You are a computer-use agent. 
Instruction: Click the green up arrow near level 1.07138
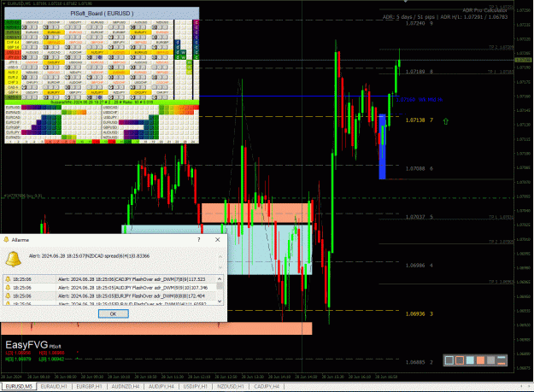point(446,121)
